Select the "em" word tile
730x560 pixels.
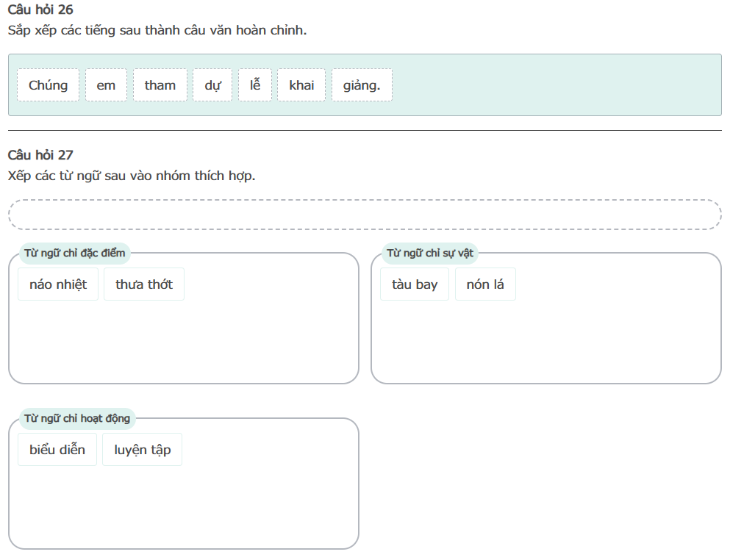coord(106,85)
